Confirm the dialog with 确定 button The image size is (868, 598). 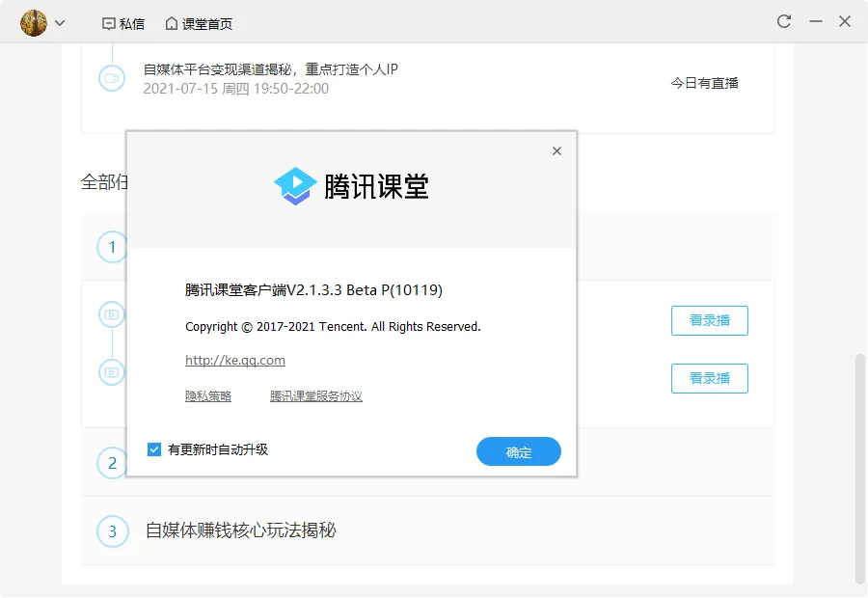[x=519, y=451]
